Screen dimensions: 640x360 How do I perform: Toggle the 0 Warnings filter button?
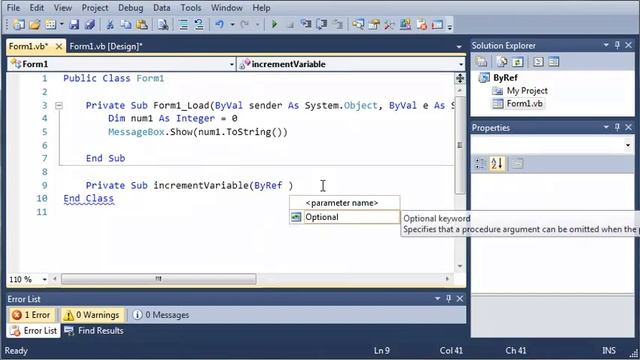[x=92, y=315]
